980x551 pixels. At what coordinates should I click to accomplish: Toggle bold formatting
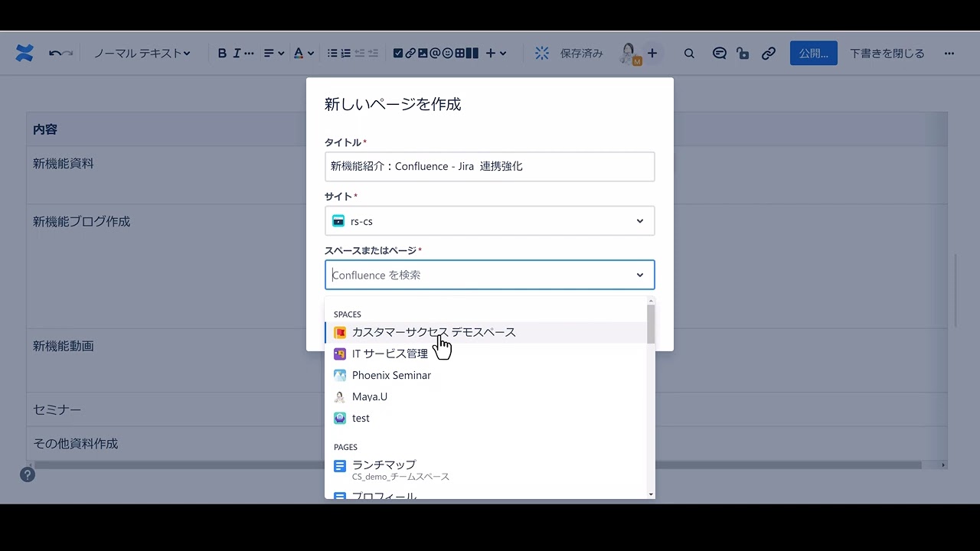coord(222,54)
